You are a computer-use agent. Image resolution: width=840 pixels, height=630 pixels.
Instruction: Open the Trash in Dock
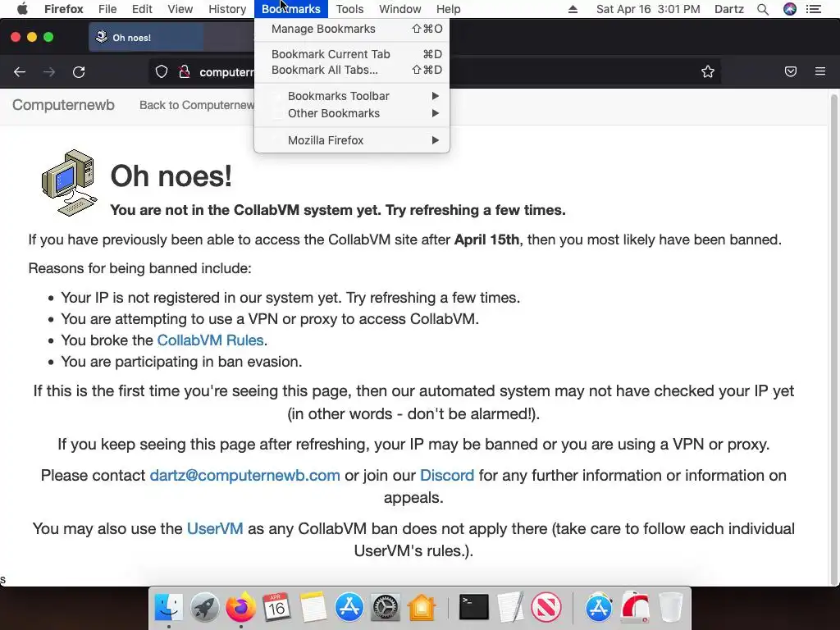(x=671, y=608)
